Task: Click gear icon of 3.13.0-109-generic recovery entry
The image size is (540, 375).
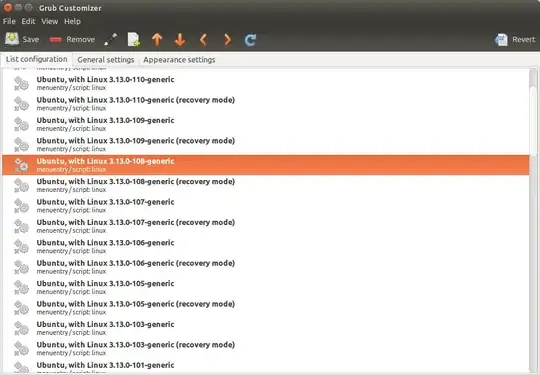Action: tap(21, 144)
